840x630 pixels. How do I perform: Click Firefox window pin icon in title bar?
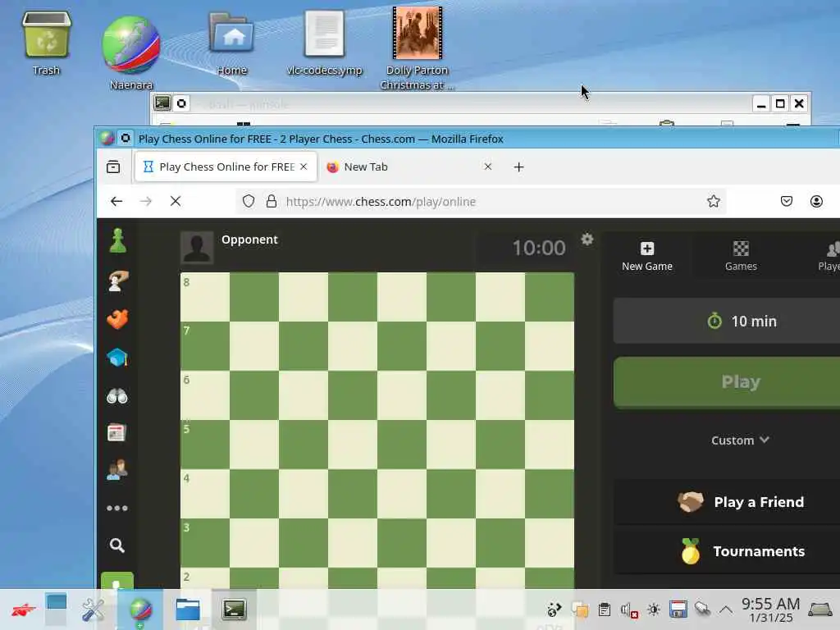click(x=126, y=139)
